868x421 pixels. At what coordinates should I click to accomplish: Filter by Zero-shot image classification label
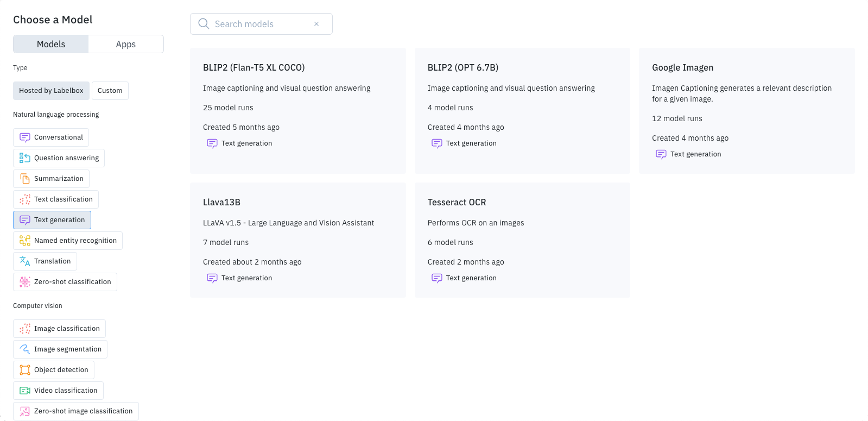tap(84, 411)
